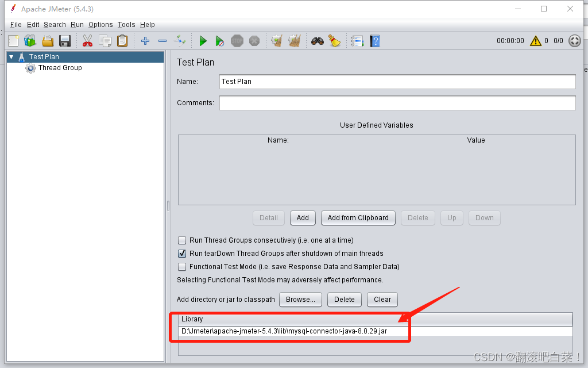Screen dimensions: 588x368
Task: Expand all nodes with plus icon
Action: point(145,41)
